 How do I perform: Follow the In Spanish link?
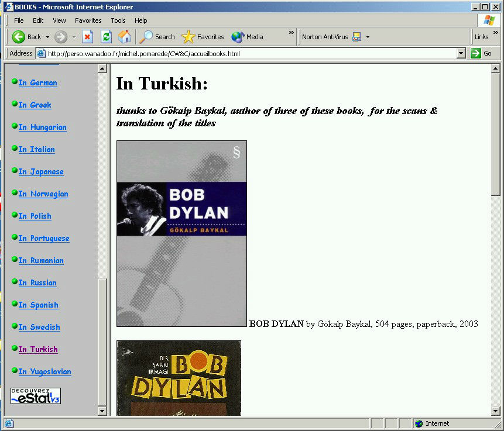point(38,305)
